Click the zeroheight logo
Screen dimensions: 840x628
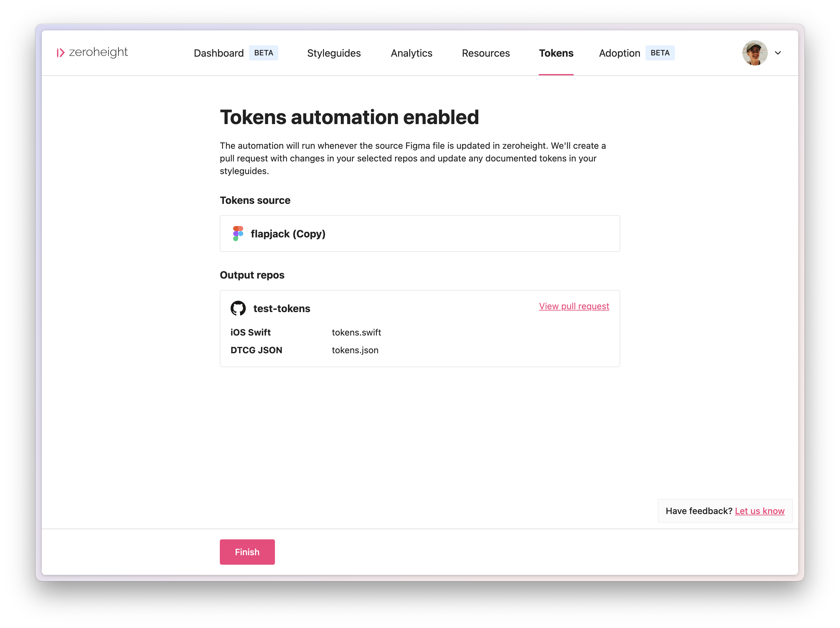click(x=92, y=52)
